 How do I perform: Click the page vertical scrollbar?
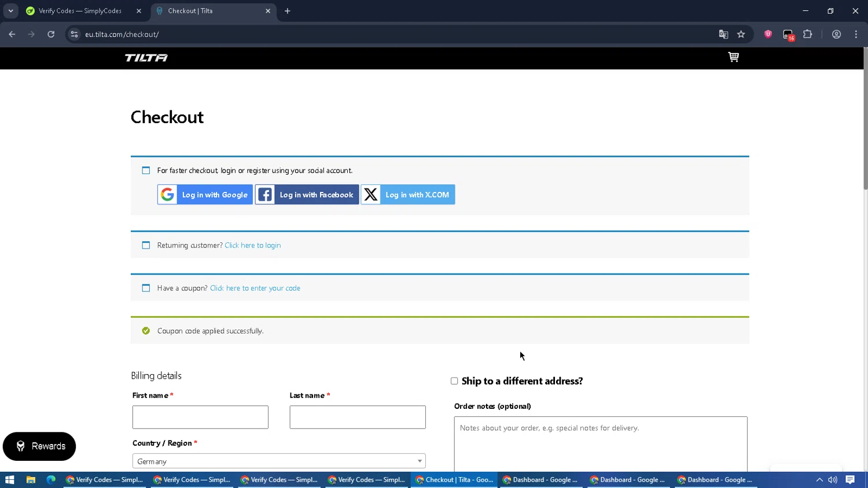[x=865, y=119]
